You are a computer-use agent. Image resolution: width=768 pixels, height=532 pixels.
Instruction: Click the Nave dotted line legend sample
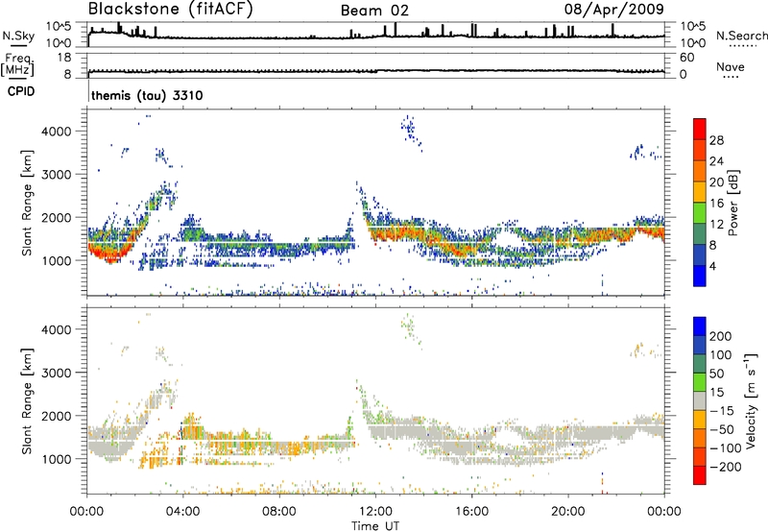[x=731, y=77]
